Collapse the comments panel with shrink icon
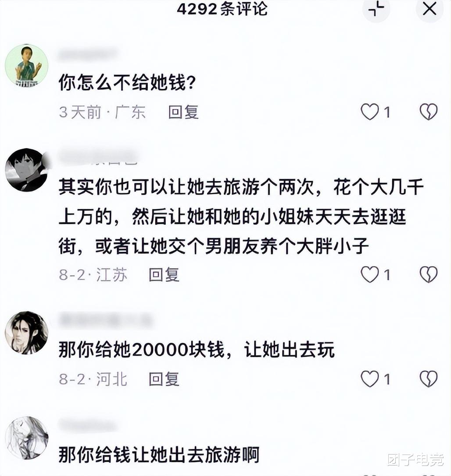The image size is (451, 476). pyautogui.click(x=376, y=9)
